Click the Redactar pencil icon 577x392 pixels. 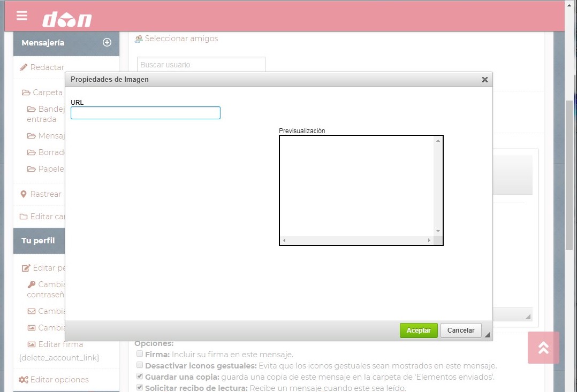click(24, 67)
